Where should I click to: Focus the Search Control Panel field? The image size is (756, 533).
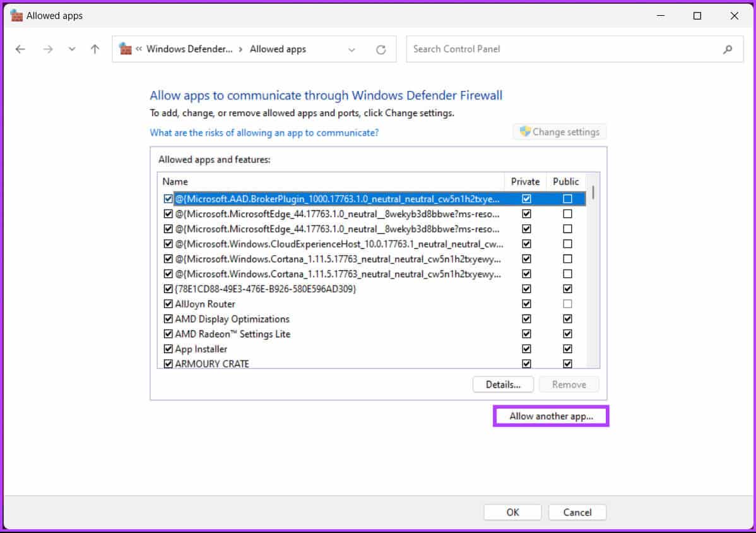pos(574,49)
